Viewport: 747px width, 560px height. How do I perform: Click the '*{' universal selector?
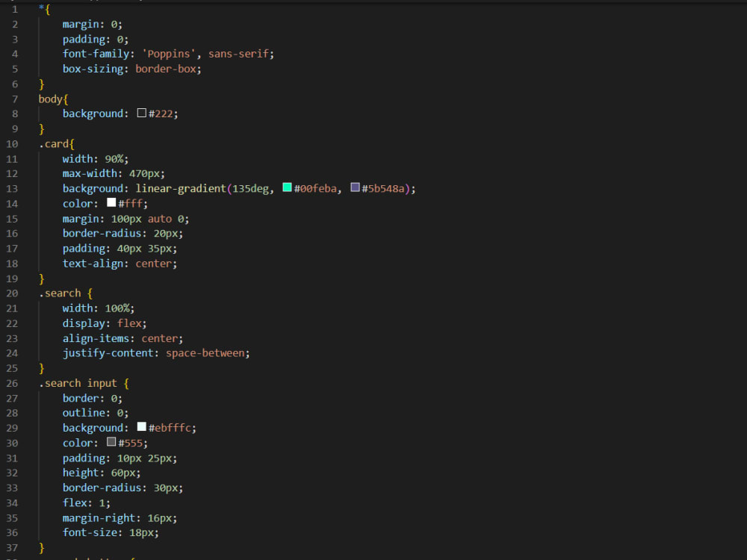[x=44, y=10]
